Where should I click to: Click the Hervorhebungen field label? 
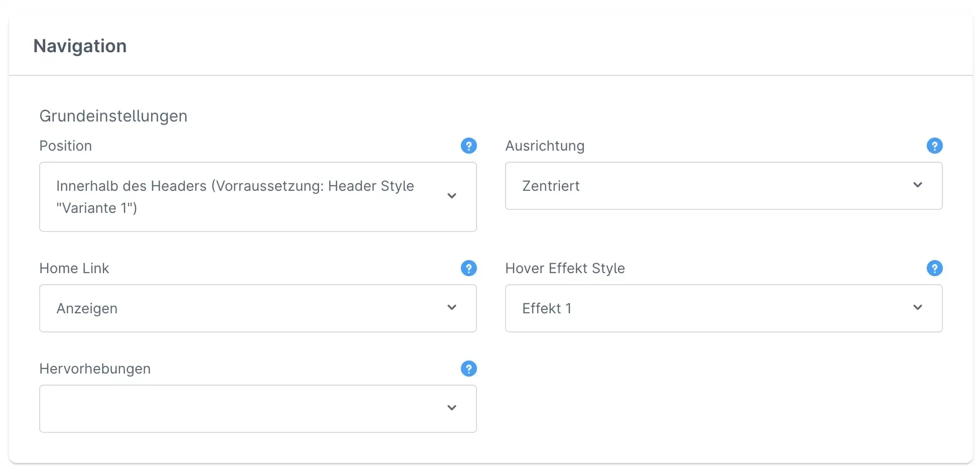click(x=95, y=369)
